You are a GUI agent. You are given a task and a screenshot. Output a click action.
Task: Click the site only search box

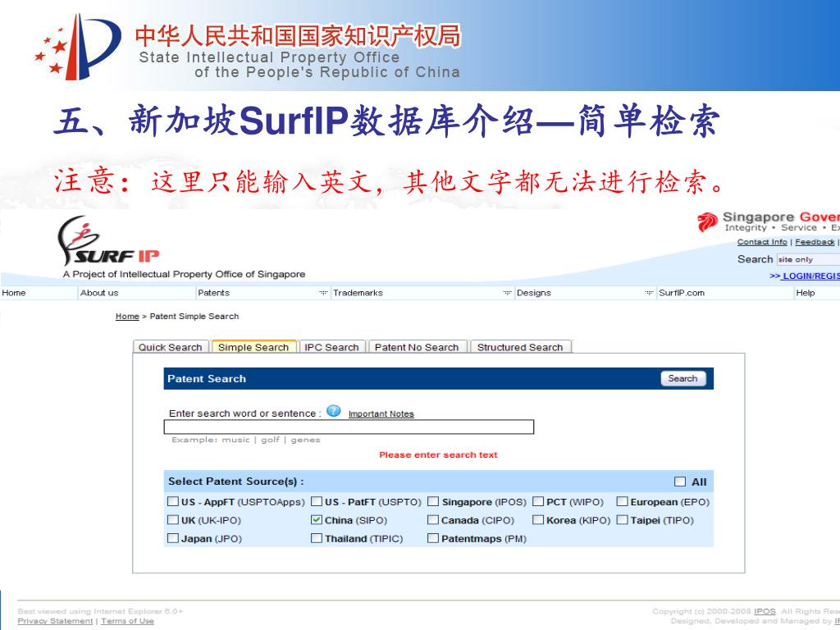pos(808,259)
